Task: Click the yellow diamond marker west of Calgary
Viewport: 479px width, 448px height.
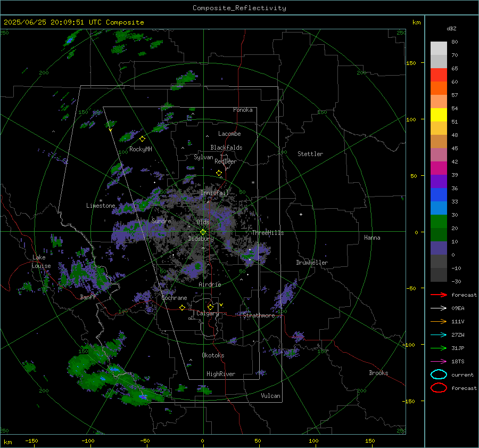Action: pyautogui.click(x=183, y=307)
